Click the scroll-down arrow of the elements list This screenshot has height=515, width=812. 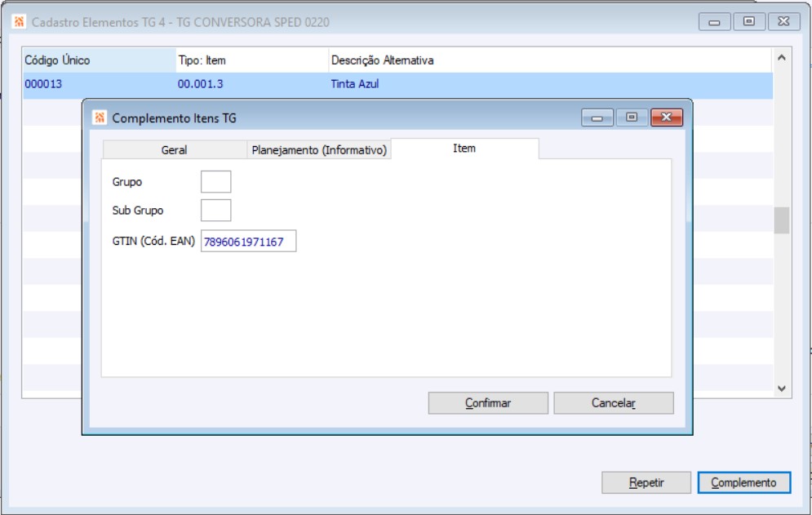click(x=782, y=388)
